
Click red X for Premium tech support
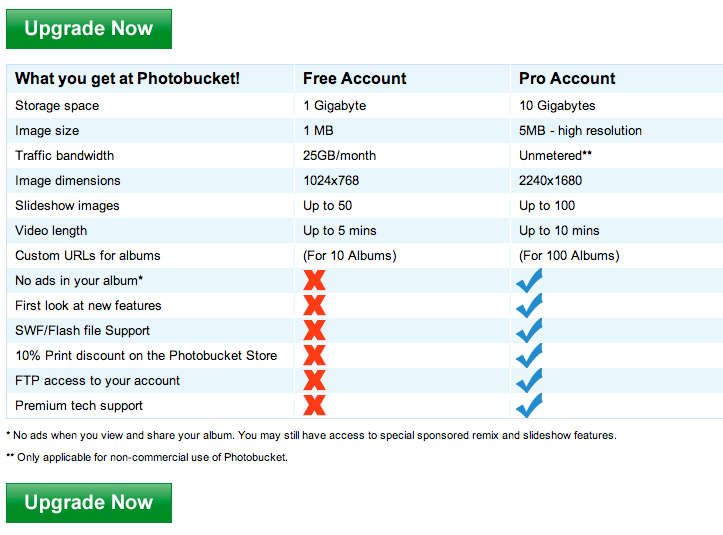314,406
